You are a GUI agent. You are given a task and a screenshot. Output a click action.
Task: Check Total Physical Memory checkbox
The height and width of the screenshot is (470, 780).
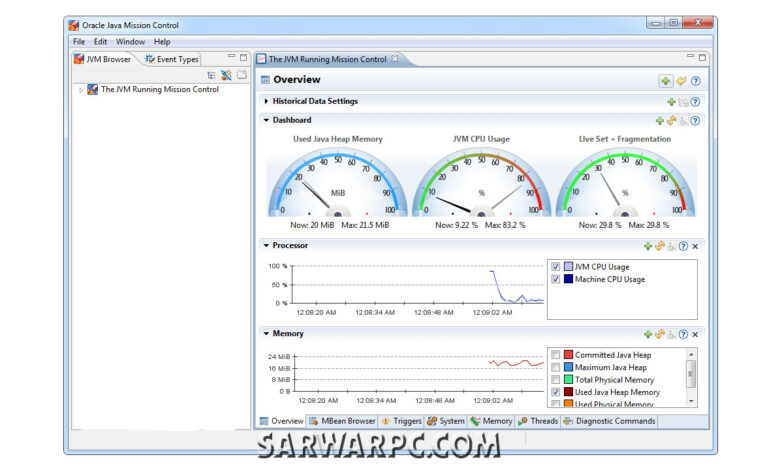click(x=556, y=379)
